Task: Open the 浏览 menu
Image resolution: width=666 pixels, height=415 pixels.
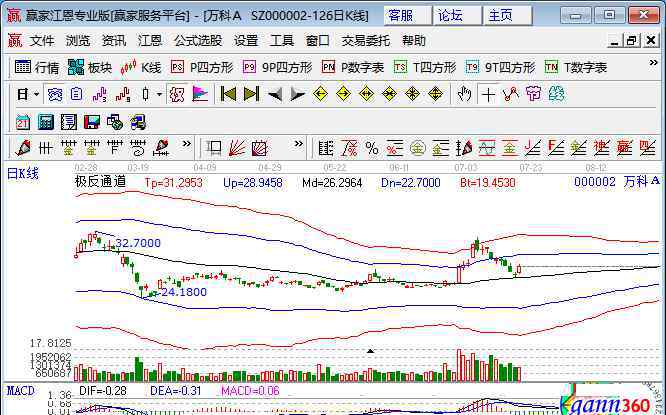Action: coord(78,41)
